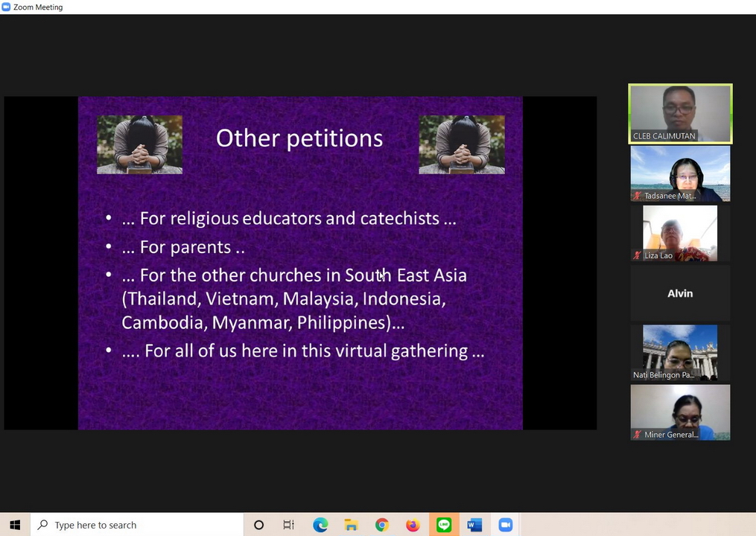Select the Alvin participant tile

(680, 293)
